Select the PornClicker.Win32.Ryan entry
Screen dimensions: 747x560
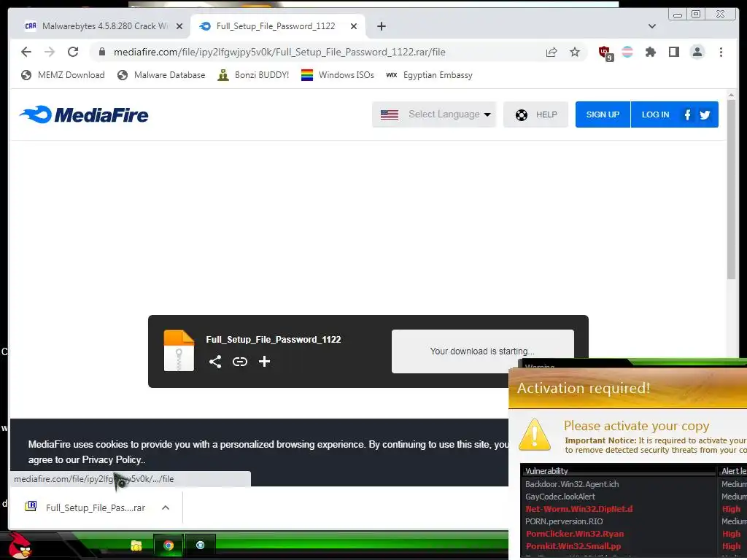pyautogui.click(x=575, y=534)
